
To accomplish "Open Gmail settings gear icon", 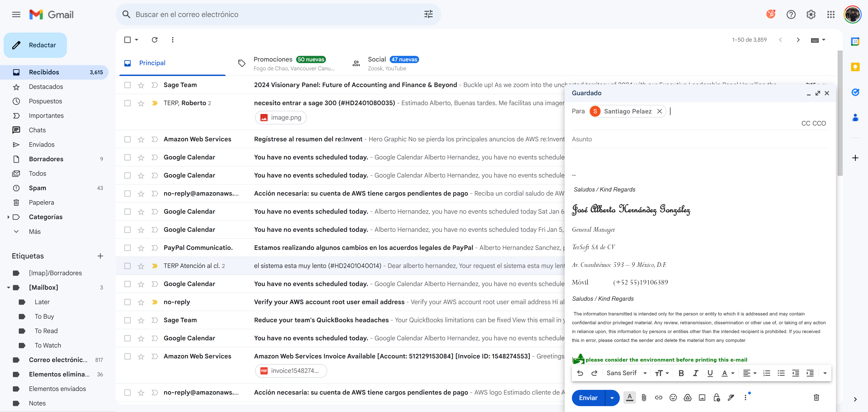I will pyautogui.click(x=811, y=14).
